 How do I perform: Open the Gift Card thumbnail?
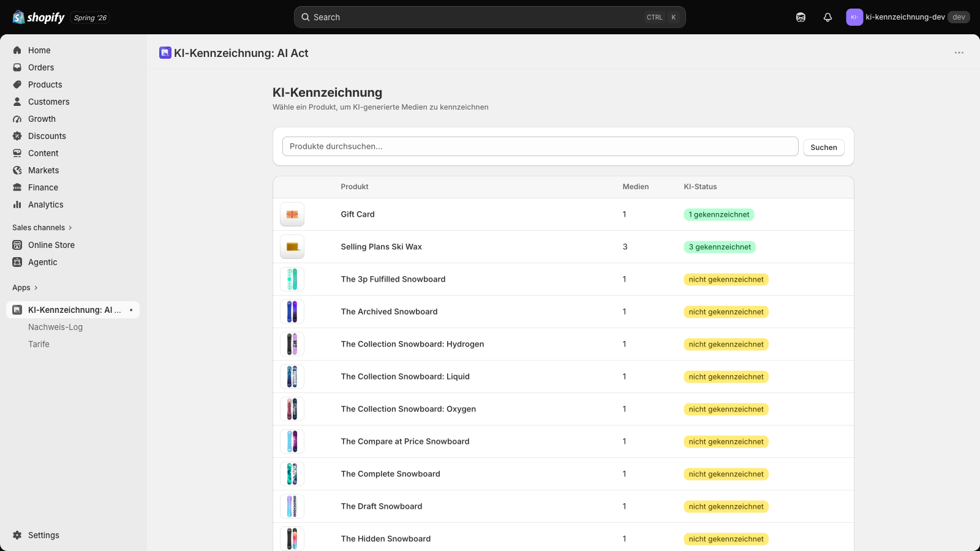pos(292,214)
